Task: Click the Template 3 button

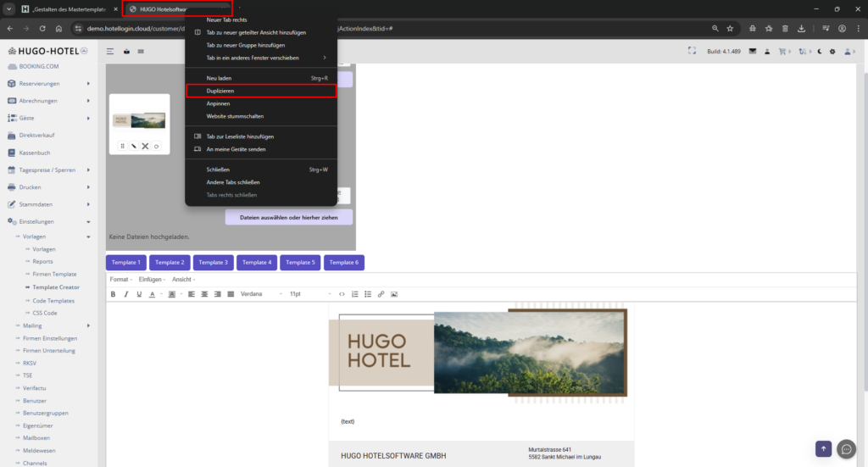Action: pos(213,263)
